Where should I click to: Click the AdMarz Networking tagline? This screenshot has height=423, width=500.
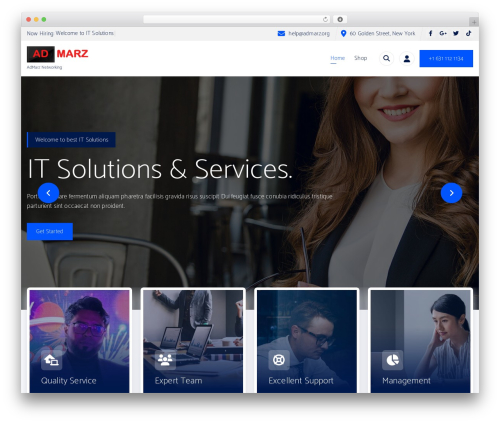pyautogui.click(x=44, y=67)
